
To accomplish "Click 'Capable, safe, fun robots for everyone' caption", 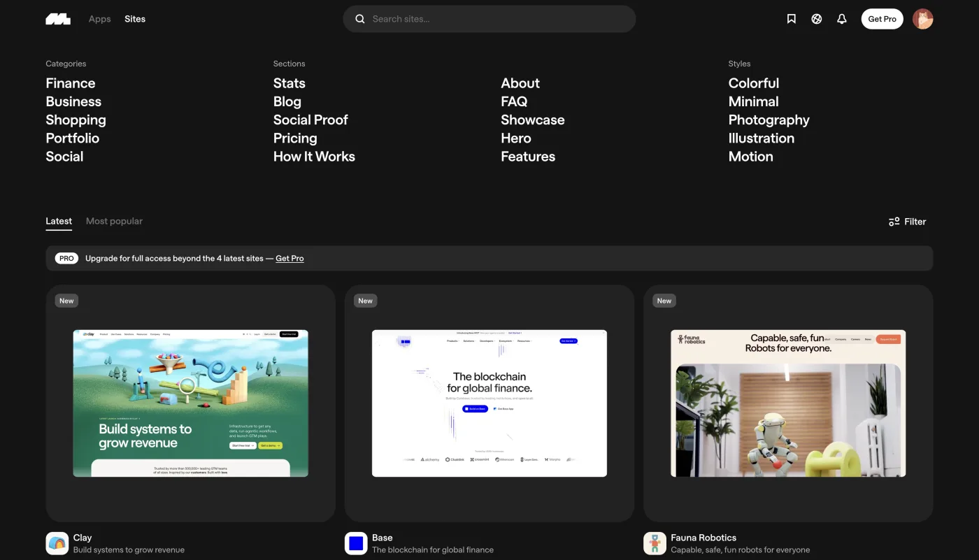I will pyautogui.click(x=741, y=550).
